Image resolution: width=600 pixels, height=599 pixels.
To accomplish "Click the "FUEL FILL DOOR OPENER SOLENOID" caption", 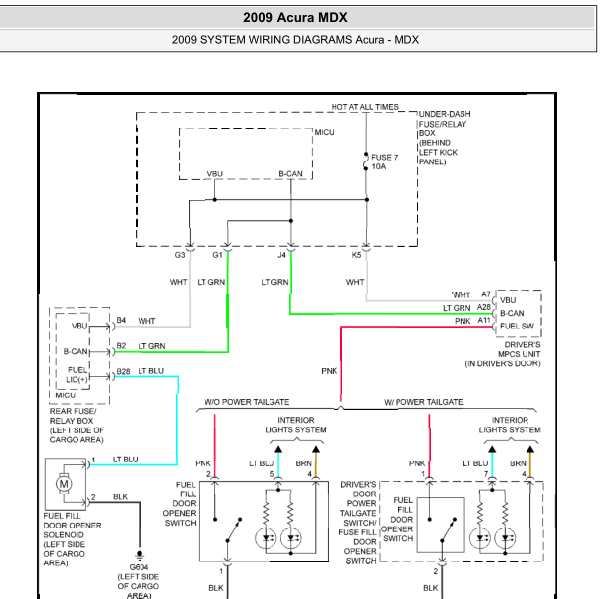I will (x=72, y=525).
